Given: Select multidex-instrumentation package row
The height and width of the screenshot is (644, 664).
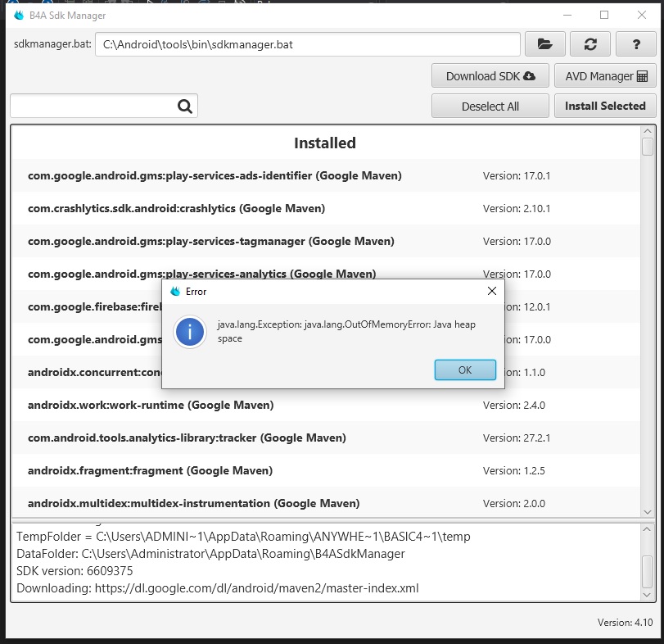Looking at the screenshot, I should 326,503.
